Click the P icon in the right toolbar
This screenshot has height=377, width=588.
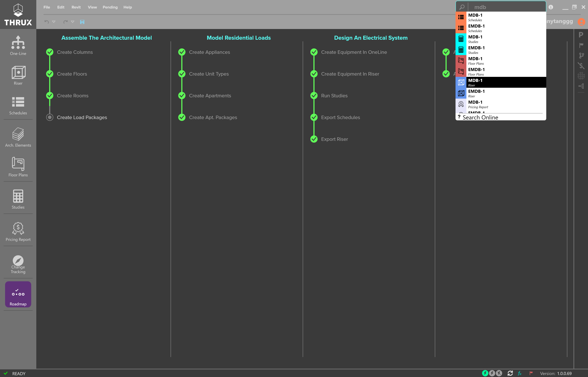[x=581, y=35]
